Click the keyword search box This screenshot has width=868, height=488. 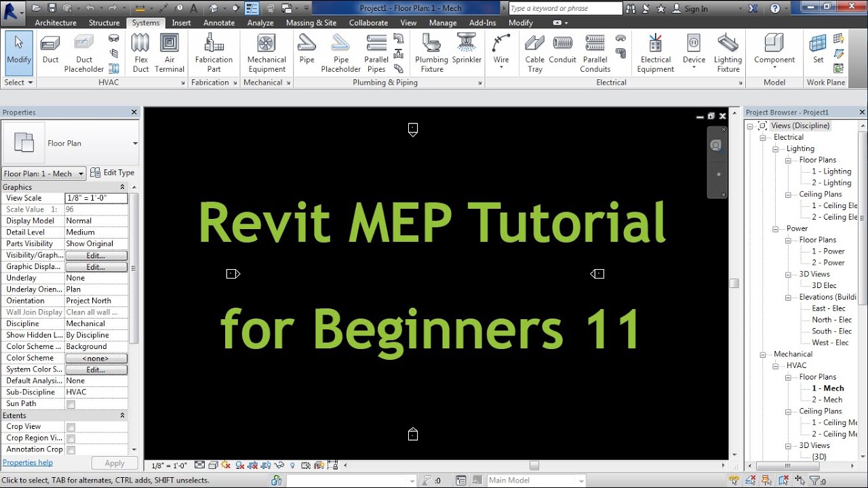pyautogui.click(x=566, y=9)
